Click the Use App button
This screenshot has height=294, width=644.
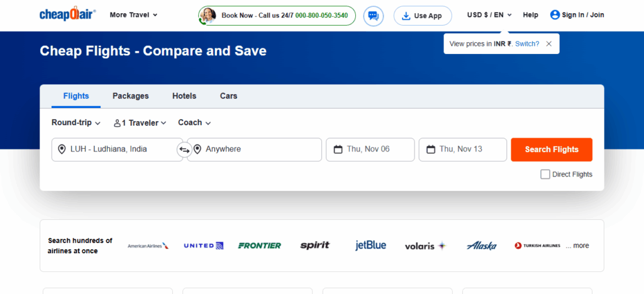click(x=423, y=16)
